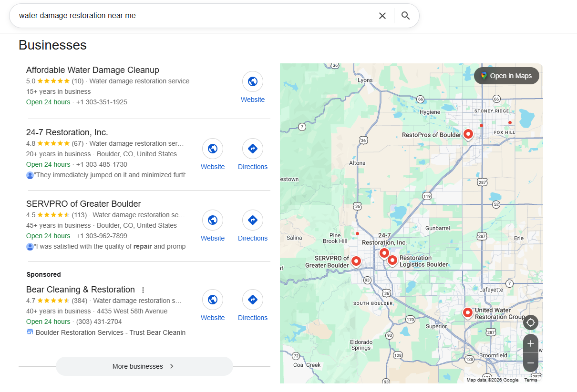Click the Open in Maps button
The width and height of the screenshot is (577, 392).
[x=506, y=76]
